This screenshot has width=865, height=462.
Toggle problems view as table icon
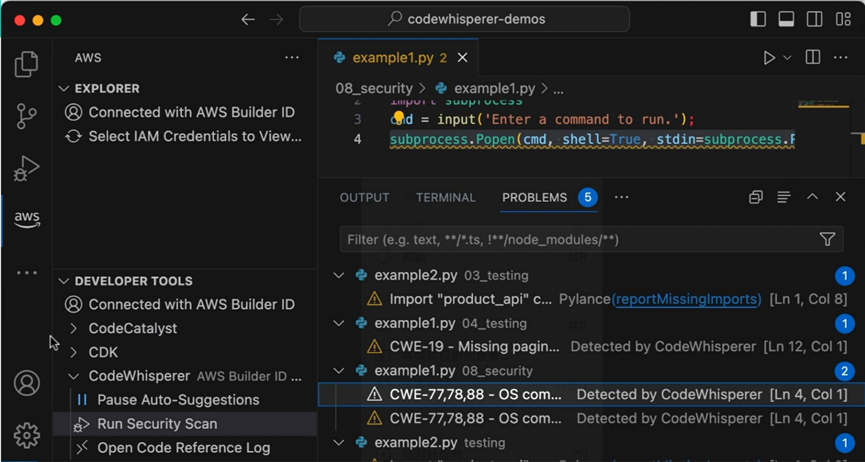[x=784, y=197]
